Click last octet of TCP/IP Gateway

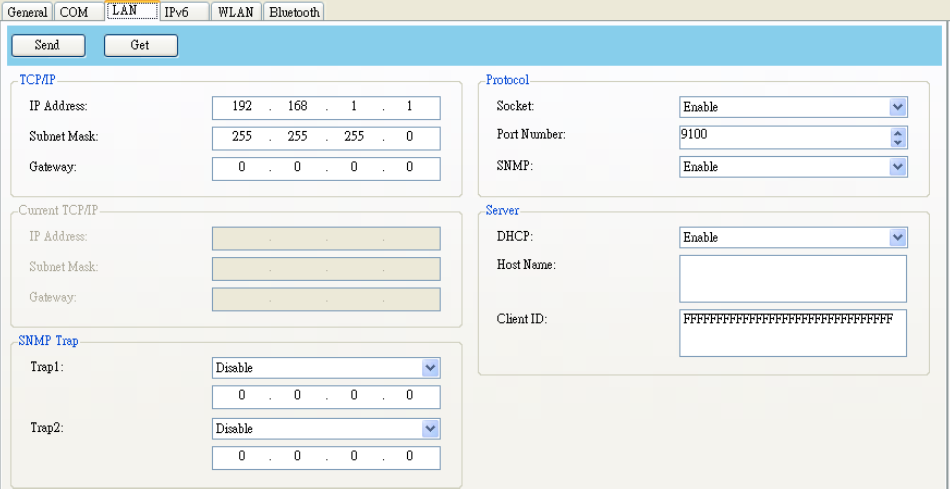410,167
